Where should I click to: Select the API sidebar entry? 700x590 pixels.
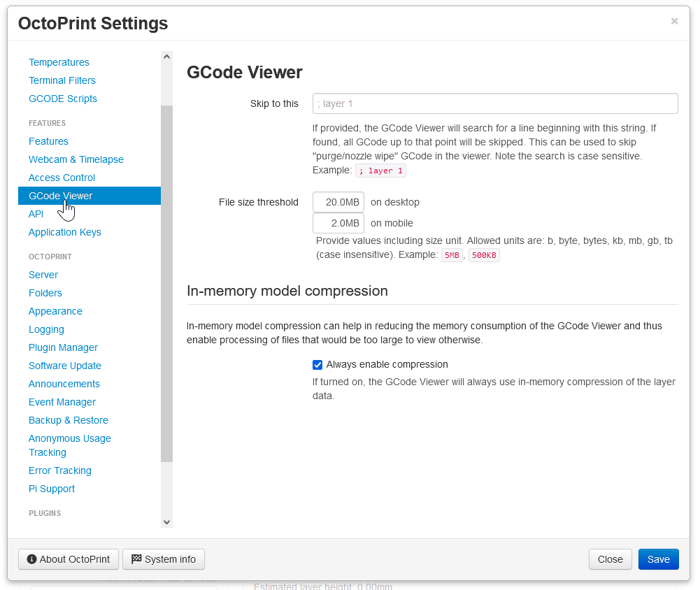tap(36, 214)
